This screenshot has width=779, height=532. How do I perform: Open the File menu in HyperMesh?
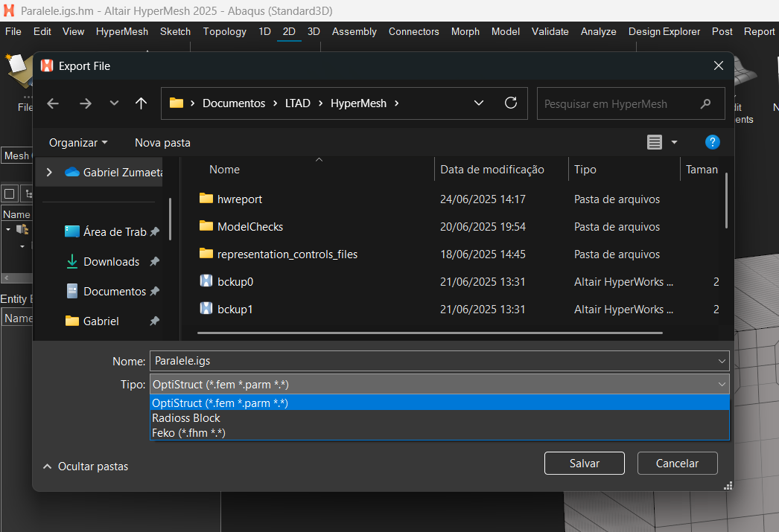[x=13, y=31]
